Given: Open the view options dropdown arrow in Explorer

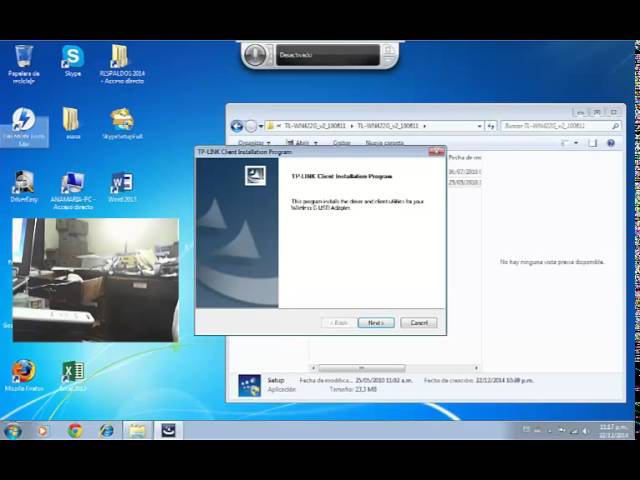Looking at the screenshot, I should 576,143.
